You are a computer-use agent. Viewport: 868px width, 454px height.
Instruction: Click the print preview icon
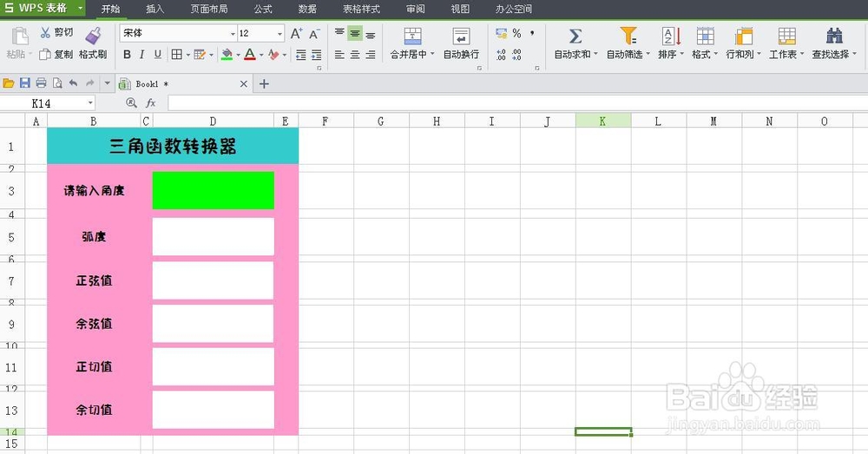(57, 83)
